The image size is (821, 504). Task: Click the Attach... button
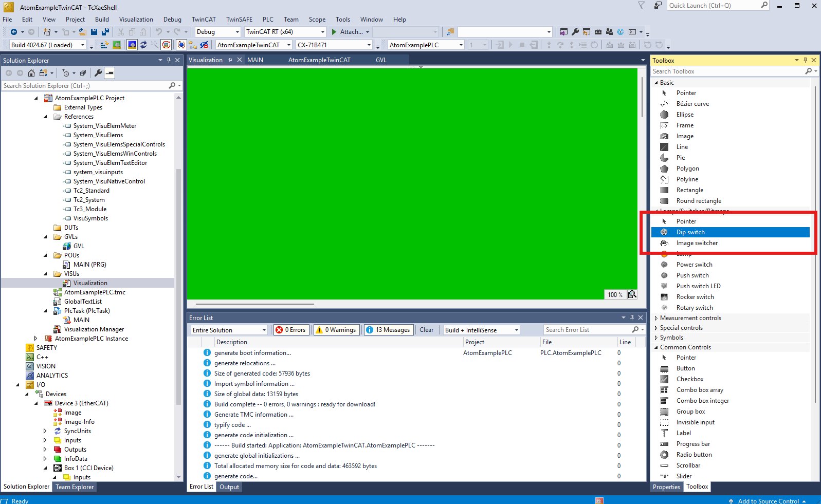click(351, 32)
